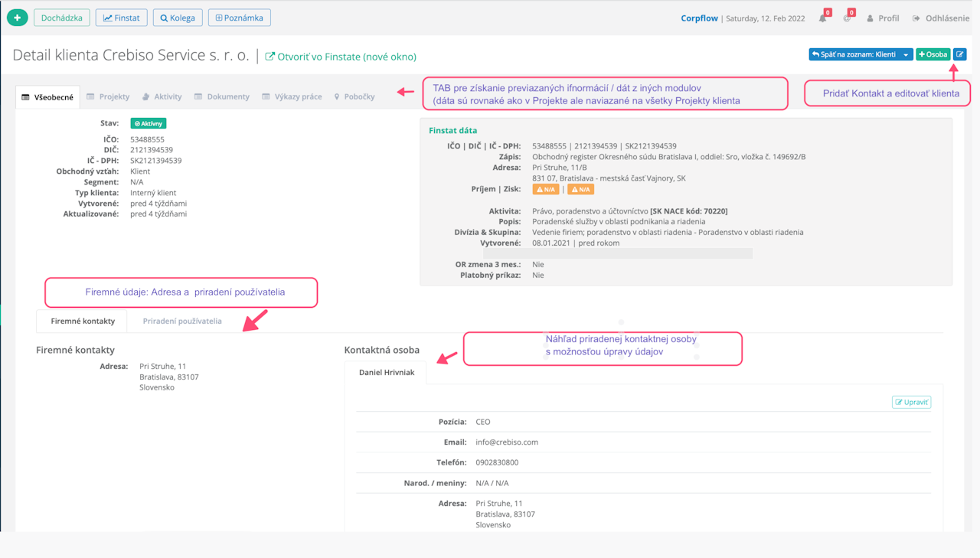Add a note with Poznámka button
The image size is (980, 558).
pos(239,18)
